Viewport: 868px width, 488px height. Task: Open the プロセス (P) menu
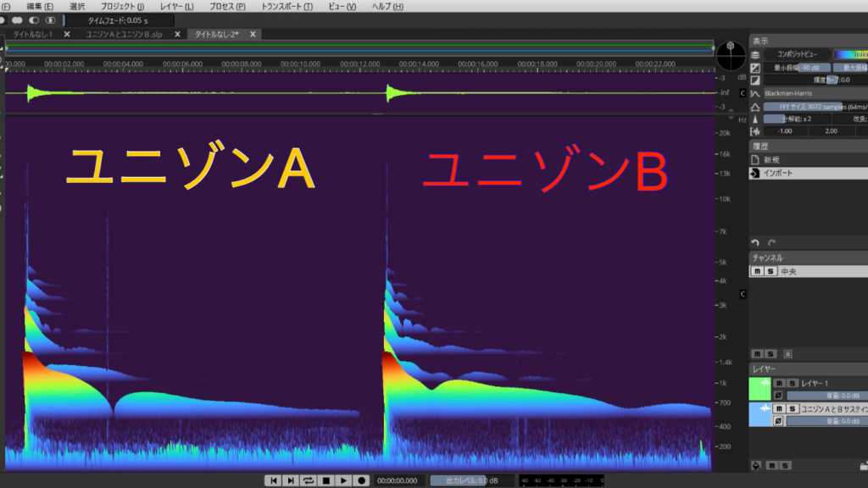227,7
